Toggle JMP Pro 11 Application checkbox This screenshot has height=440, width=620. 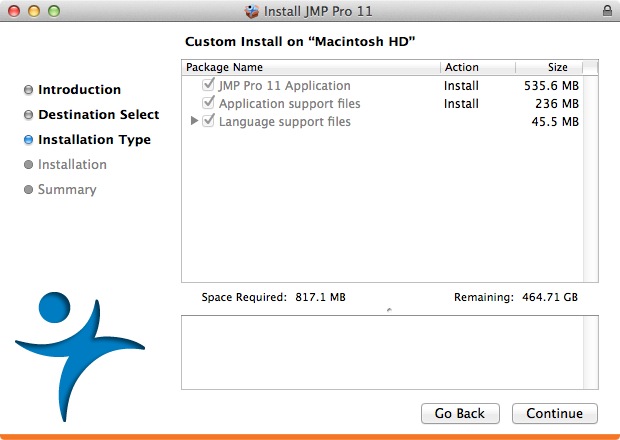pos(208,85)
